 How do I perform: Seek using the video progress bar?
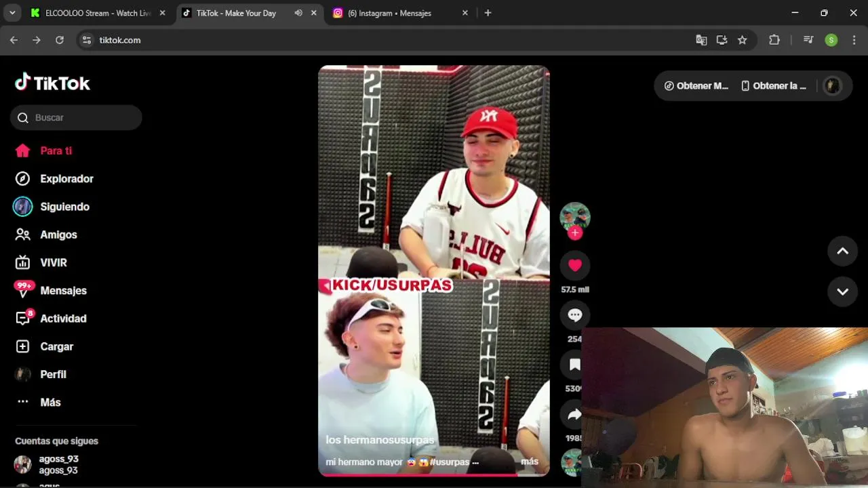[x=434, y=474]
